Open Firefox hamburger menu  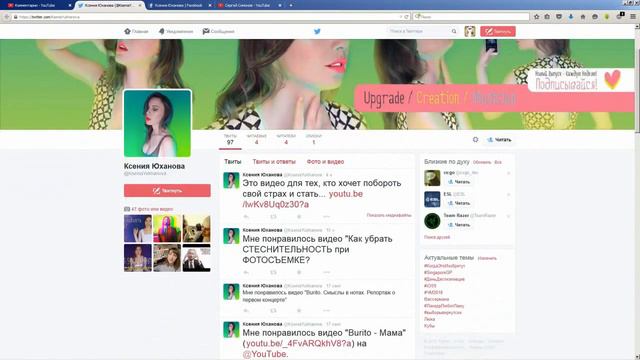(x=633, y=17)
